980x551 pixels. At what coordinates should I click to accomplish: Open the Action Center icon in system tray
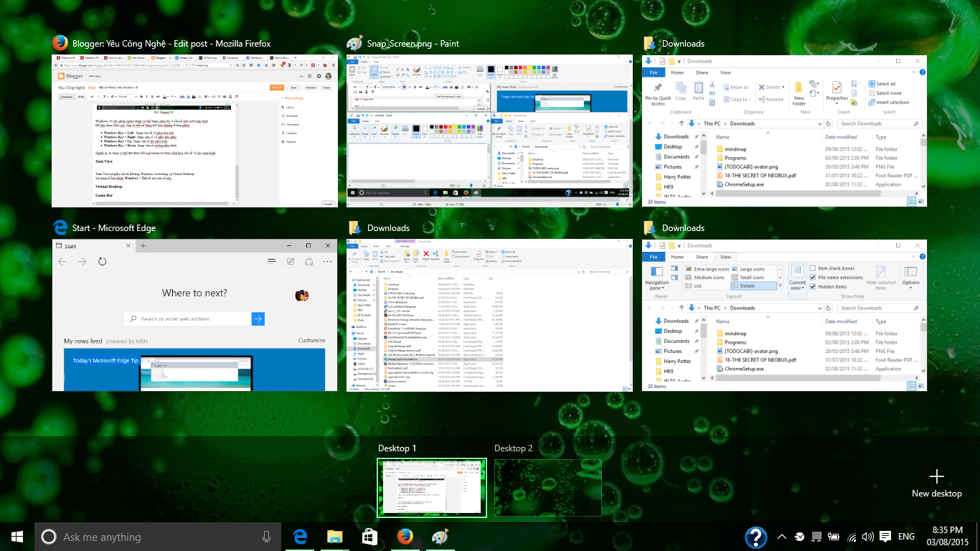885,536
